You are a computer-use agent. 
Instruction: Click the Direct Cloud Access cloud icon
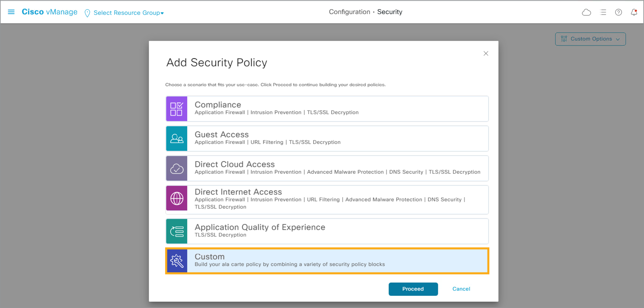click(176, 169)
